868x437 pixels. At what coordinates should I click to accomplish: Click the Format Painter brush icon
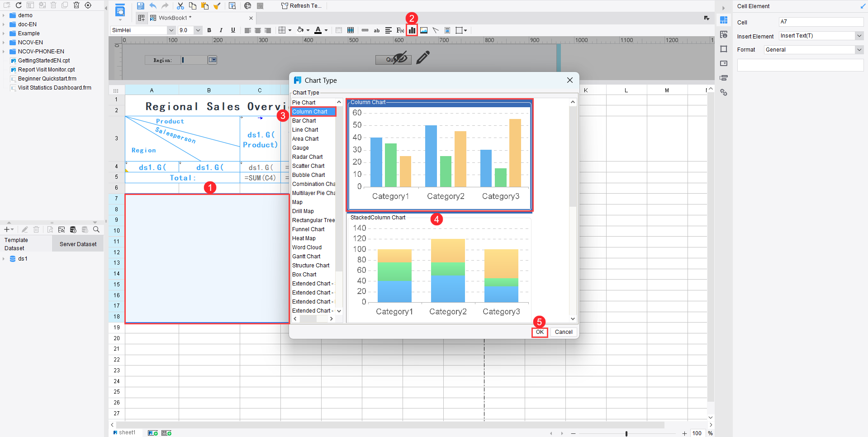pyautogui.click(x=217, y=6)
